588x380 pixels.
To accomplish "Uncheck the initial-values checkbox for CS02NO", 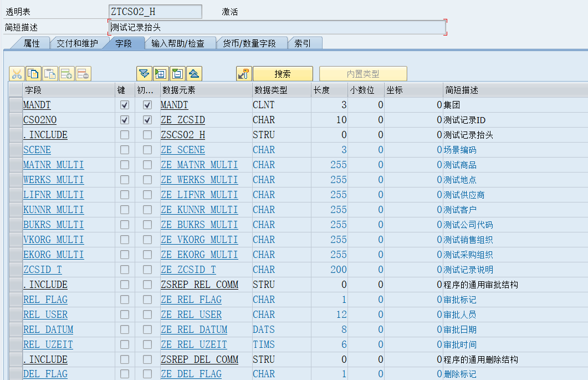I will click(147, 120).
